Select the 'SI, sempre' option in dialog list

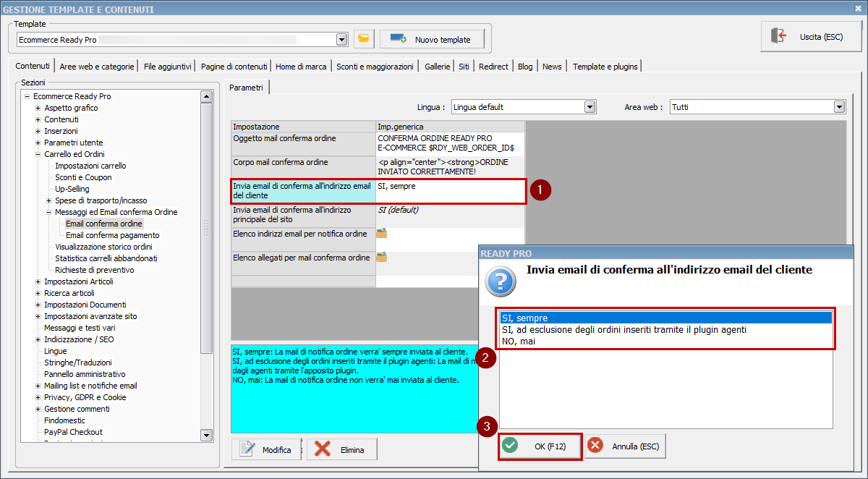coord(666,318)
